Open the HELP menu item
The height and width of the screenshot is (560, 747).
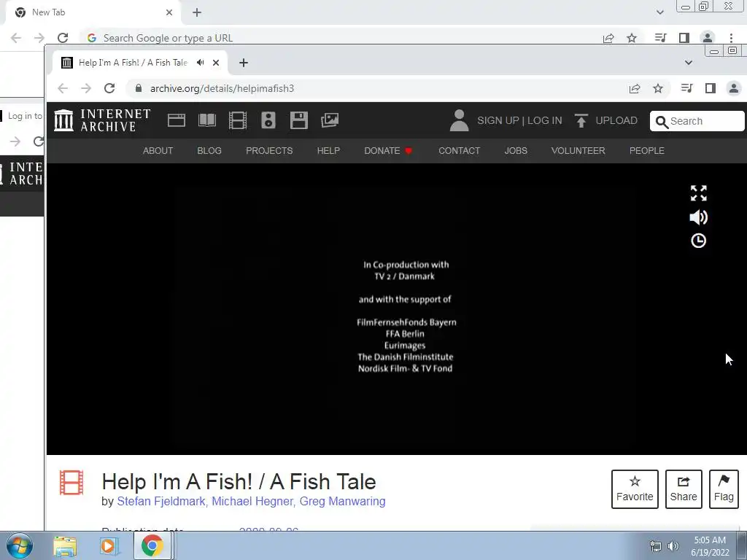tap(328, 150)
